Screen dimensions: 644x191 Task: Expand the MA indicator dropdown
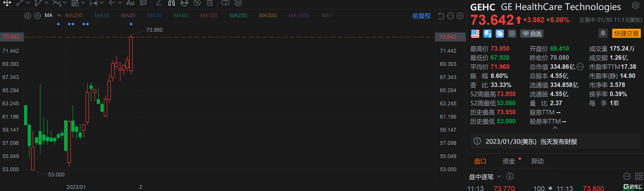point(59,15)
